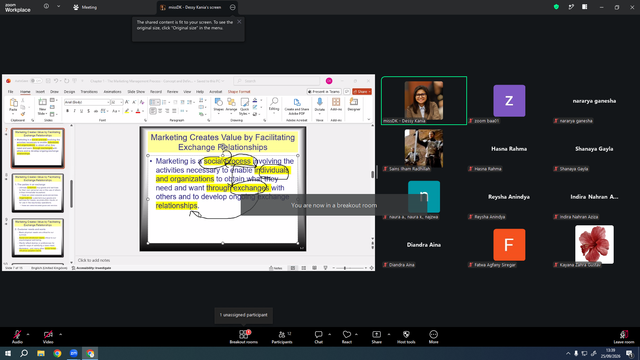Switch to Slide Sorter view
640x360 pixels.
[304, 268]
